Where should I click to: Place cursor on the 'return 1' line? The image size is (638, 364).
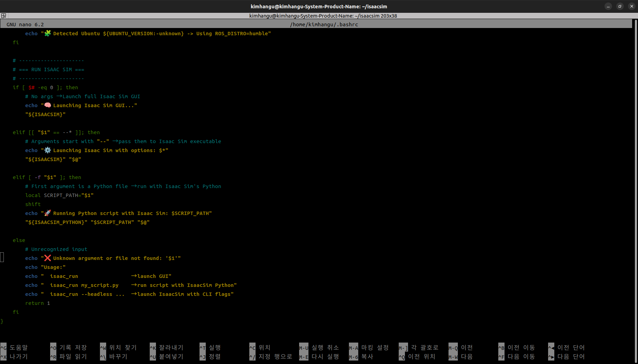[37, 303]
